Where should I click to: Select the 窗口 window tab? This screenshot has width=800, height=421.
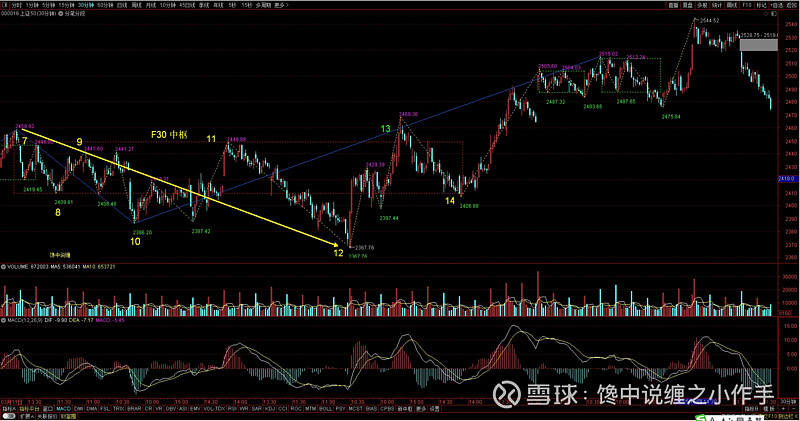pos(47,409)
